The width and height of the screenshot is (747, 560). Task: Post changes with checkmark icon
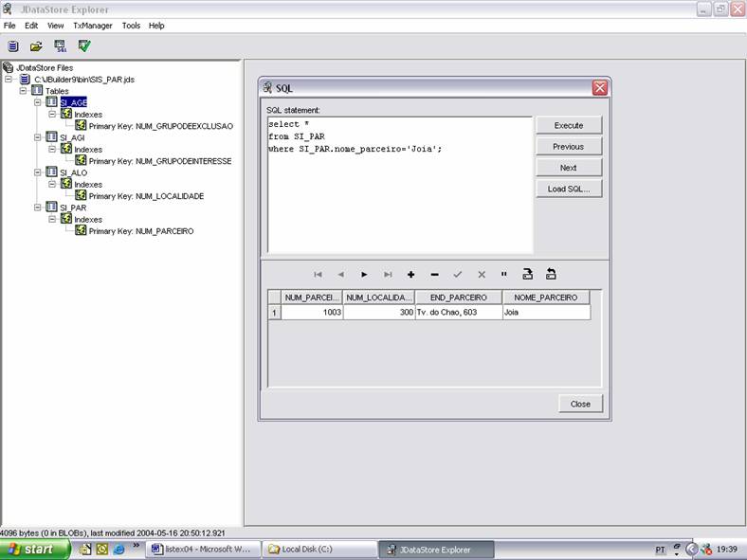458,274
